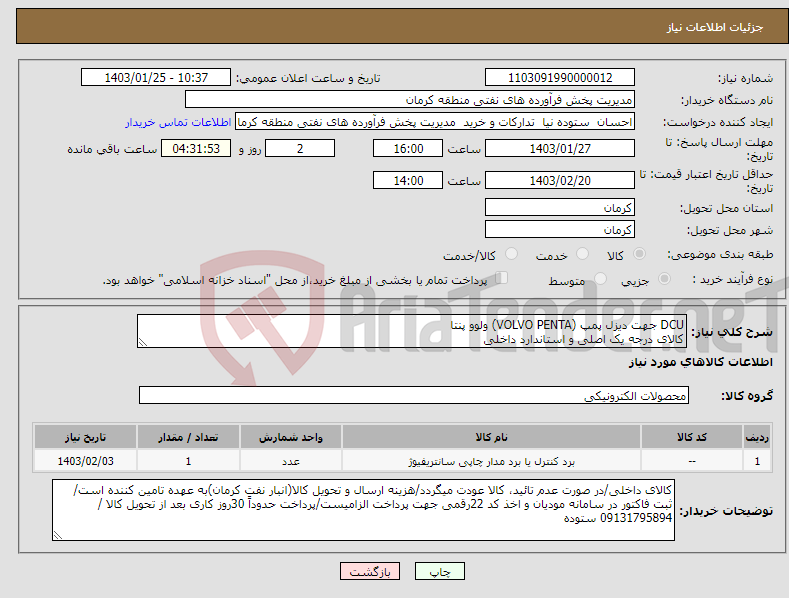Click the buyer organization name field
789x598 pixels.
410,100
